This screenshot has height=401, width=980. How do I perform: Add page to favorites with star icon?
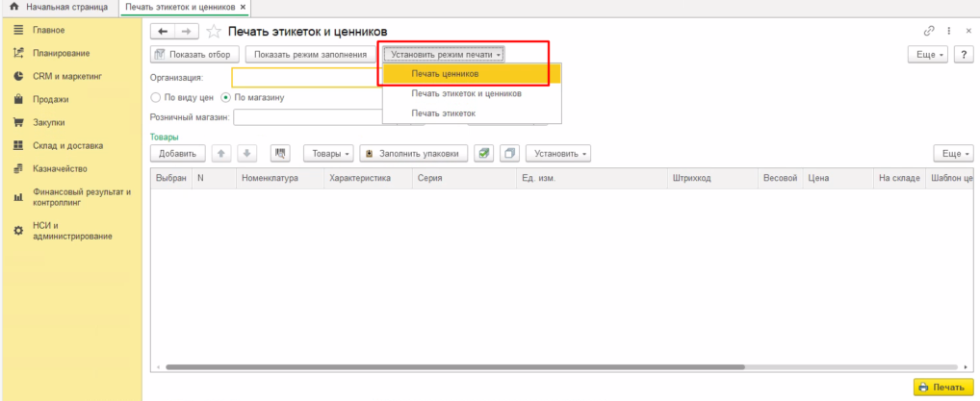pyautogui.click(x=214, y=32)
